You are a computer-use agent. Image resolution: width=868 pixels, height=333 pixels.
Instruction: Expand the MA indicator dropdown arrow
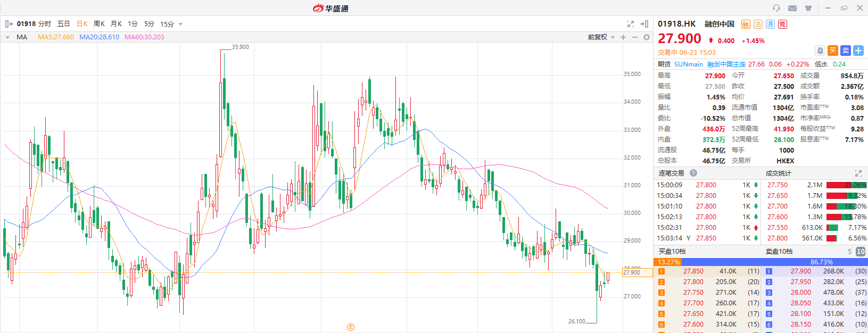point(7,37)
